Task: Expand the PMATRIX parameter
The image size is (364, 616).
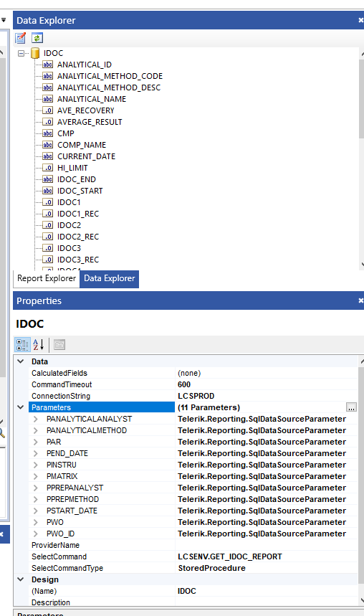Action: (36, 476)
